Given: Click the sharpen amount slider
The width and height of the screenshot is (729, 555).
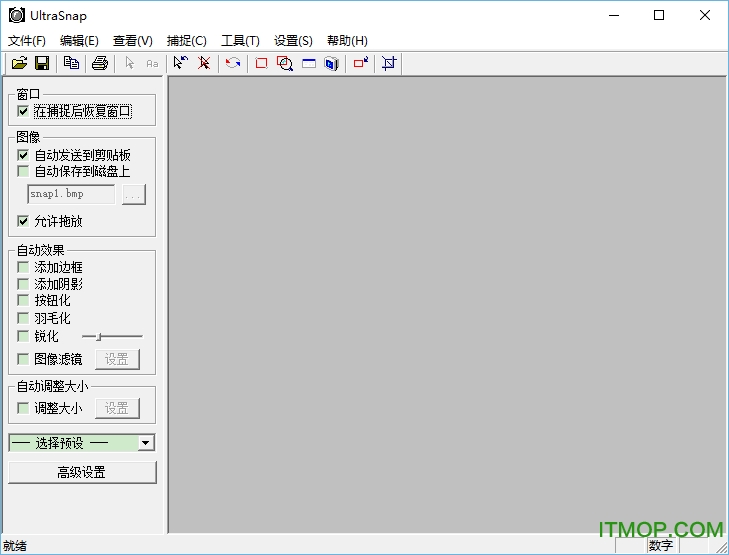Looking at the screenshot, I should (112, 336).
